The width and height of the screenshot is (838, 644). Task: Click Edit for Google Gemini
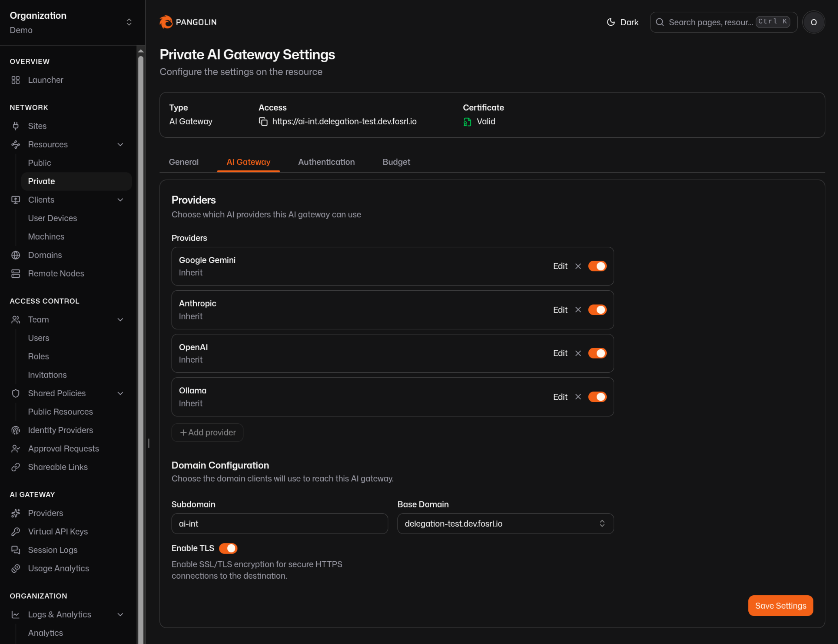(x=560, y=266)
